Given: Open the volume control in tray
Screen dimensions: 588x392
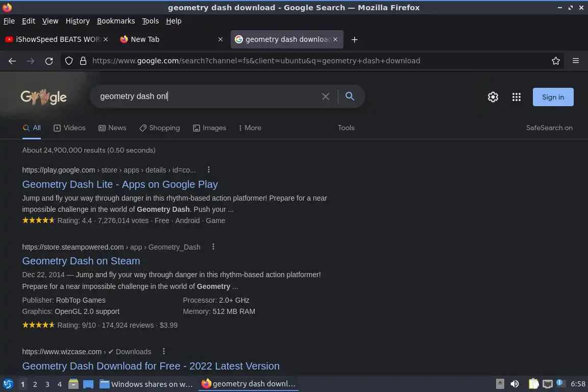Looking at the screenshot, I should [x=515, y=384].
